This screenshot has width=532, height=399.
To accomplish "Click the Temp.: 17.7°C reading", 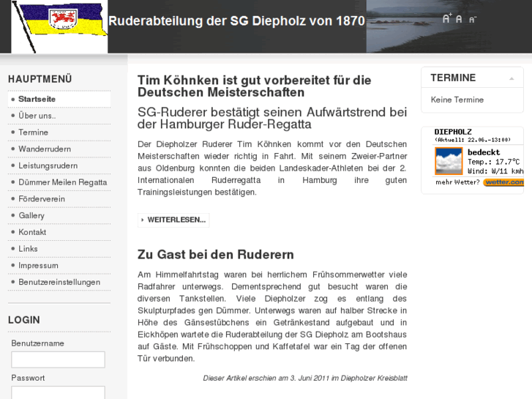I will (x=494, y=162).
